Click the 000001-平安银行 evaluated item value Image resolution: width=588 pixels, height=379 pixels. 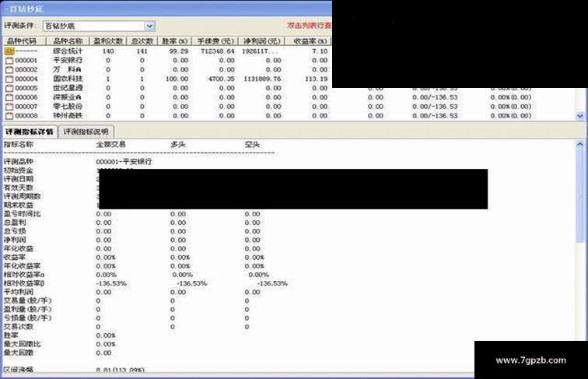(124, 162)
